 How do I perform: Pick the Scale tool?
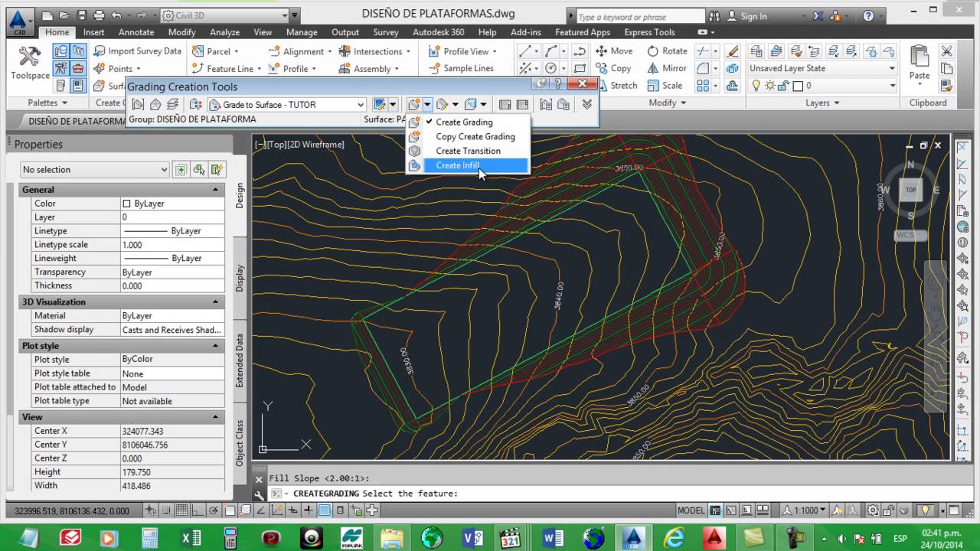tap(665, 85)
